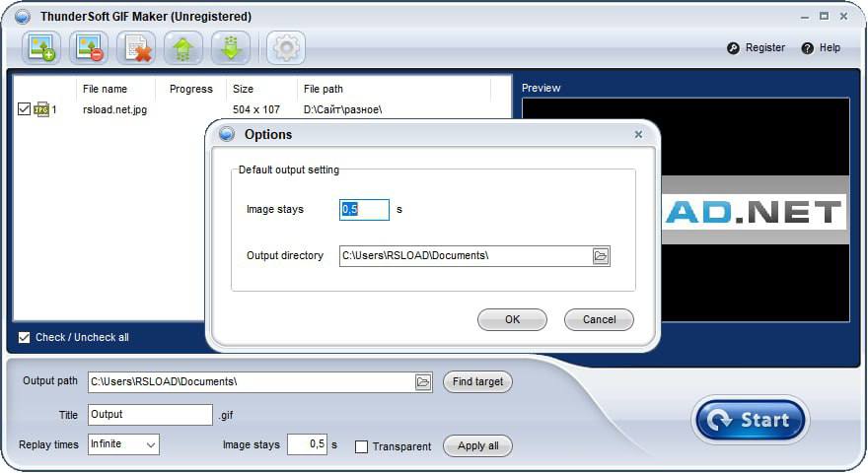Click the Clear all files icon
The height and width of the screenshot is (473, 868).
136,47
